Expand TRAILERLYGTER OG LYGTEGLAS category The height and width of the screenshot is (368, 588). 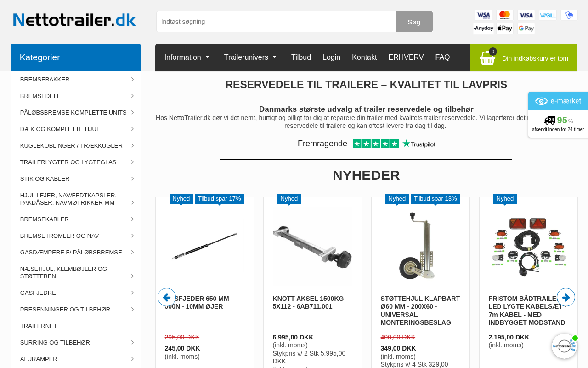tap(76, 162)
